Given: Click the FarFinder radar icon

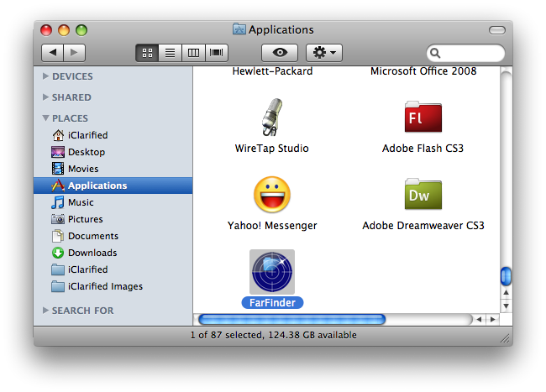Looking at the screenshot, I should coord(272,272).
